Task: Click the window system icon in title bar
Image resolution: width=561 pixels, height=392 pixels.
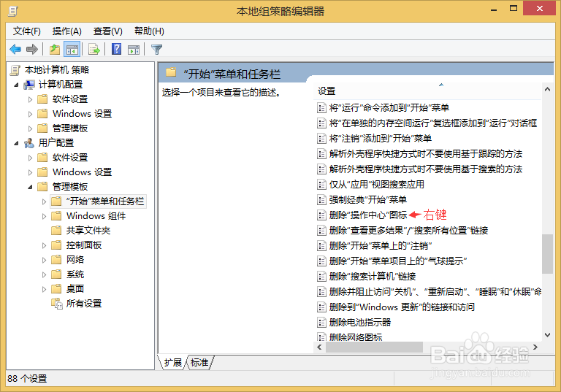Action: point(12,11)
